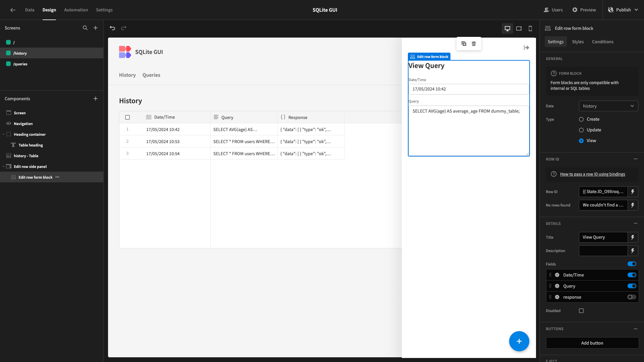Add a new component with plus icon
Screen dimensions: 644x362
click(x=96, y=99)
